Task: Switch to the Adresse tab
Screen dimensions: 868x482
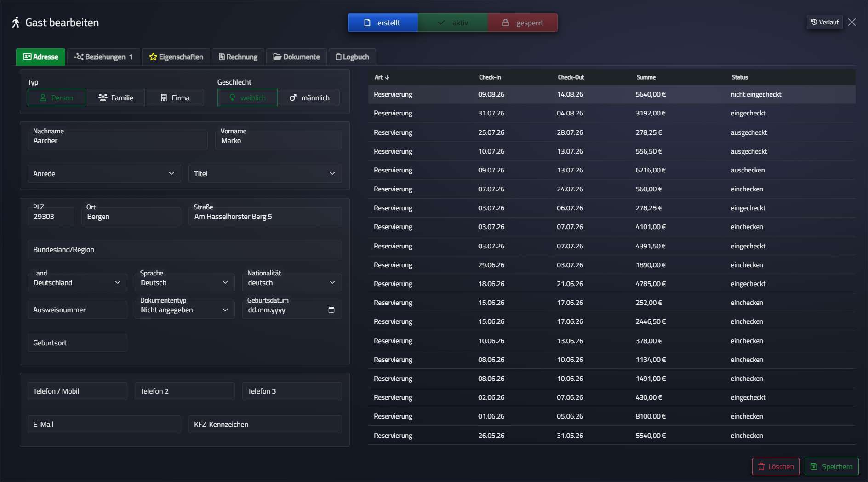Action: 40,57
